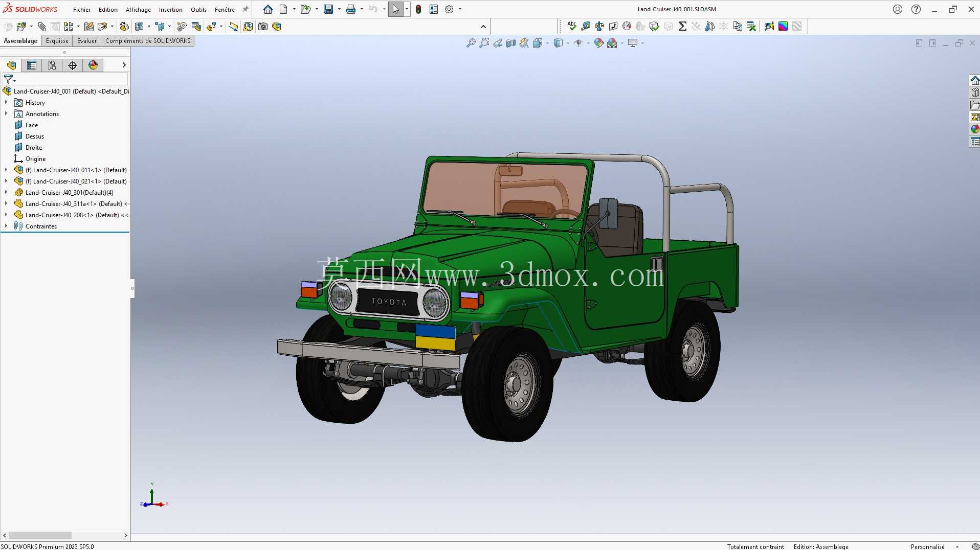Expand Land-Cruiser-J40_011<1> component node
Screen dimensions: 980x550
[x=6, y=170]
